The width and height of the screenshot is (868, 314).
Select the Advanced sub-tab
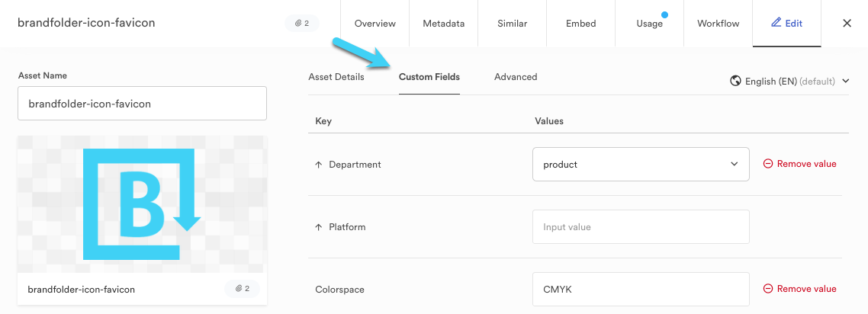pyautogui.click(x=516, y=77)
